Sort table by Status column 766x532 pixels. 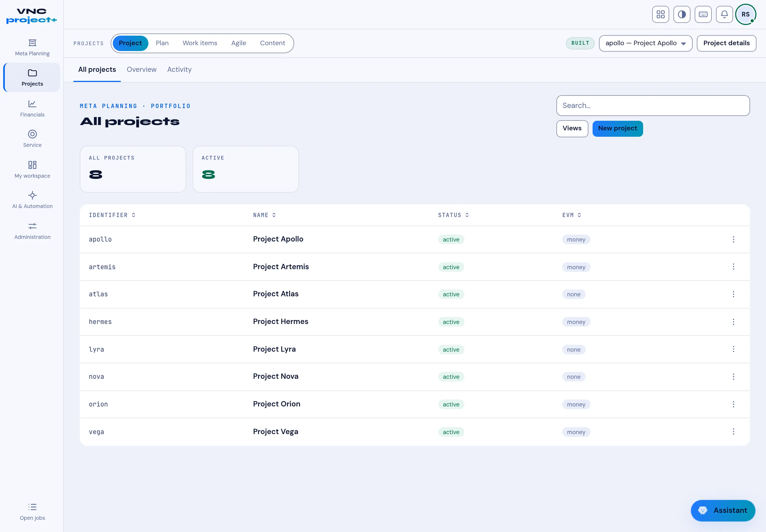tap(453, 215)
